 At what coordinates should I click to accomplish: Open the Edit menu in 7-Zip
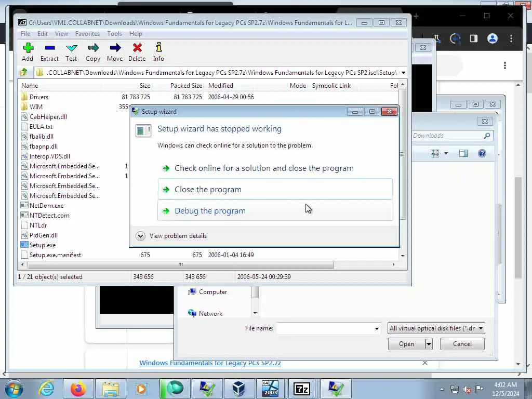(43, 34)
